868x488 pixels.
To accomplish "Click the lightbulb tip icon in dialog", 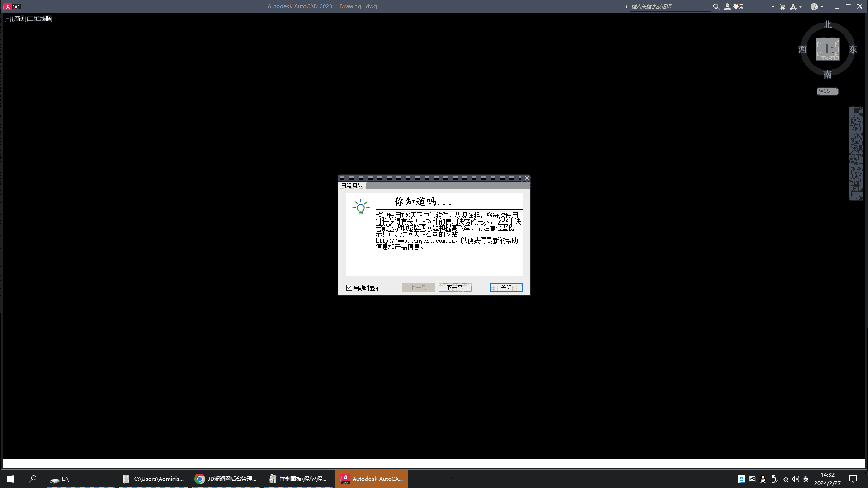I will click(361, 207).
